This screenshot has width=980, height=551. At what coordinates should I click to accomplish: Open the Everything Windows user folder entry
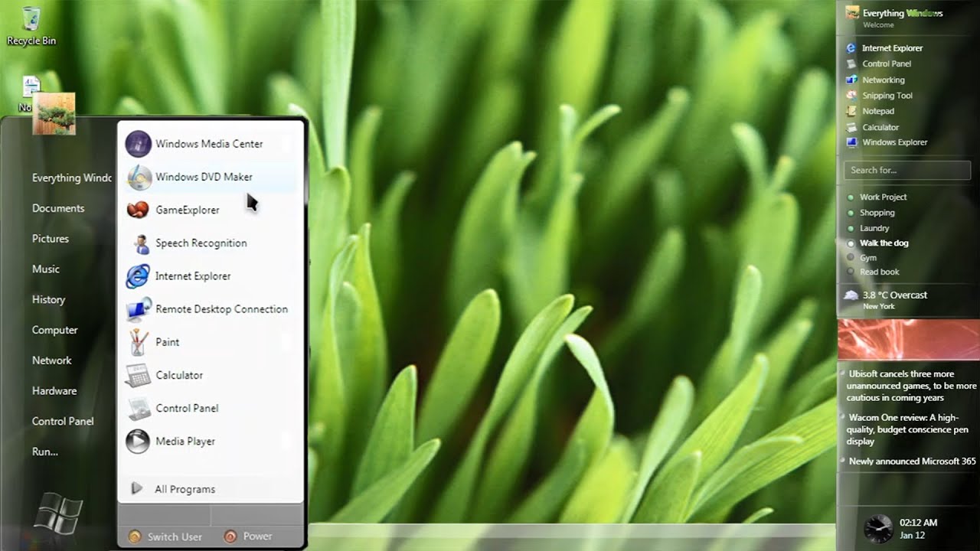72,178
